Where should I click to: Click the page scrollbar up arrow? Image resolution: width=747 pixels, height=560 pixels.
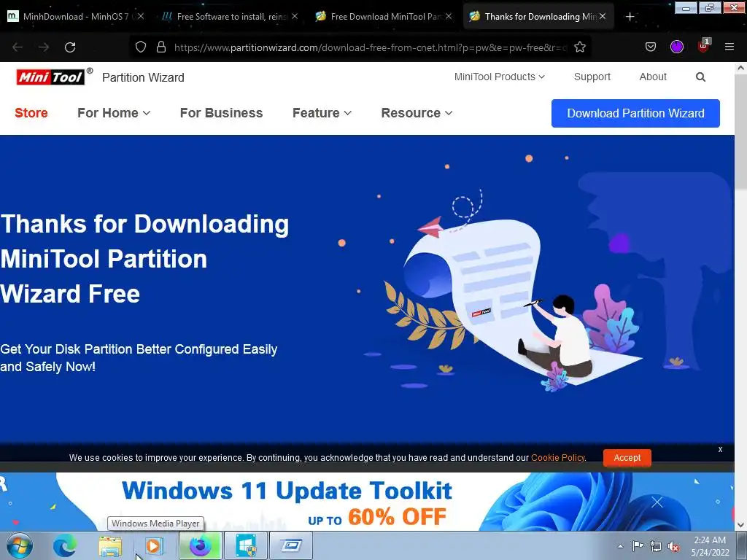741,68
